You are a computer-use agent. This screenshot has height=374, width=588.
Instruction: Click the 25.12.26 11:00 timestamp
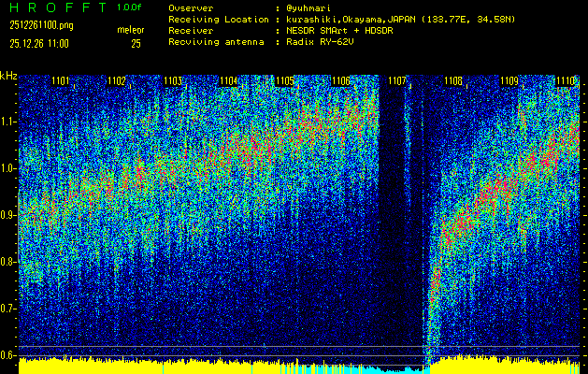(x=39, y=43)
